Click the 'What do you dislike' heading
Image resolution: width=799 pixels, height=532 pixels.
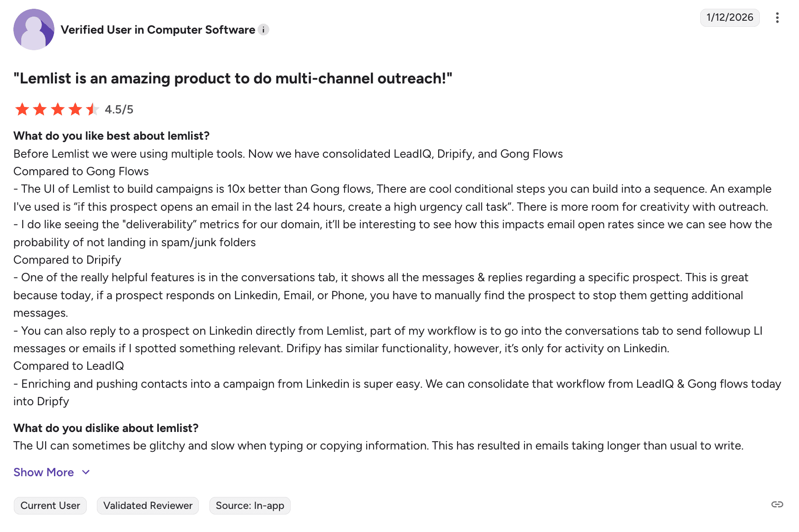[106, 428]
